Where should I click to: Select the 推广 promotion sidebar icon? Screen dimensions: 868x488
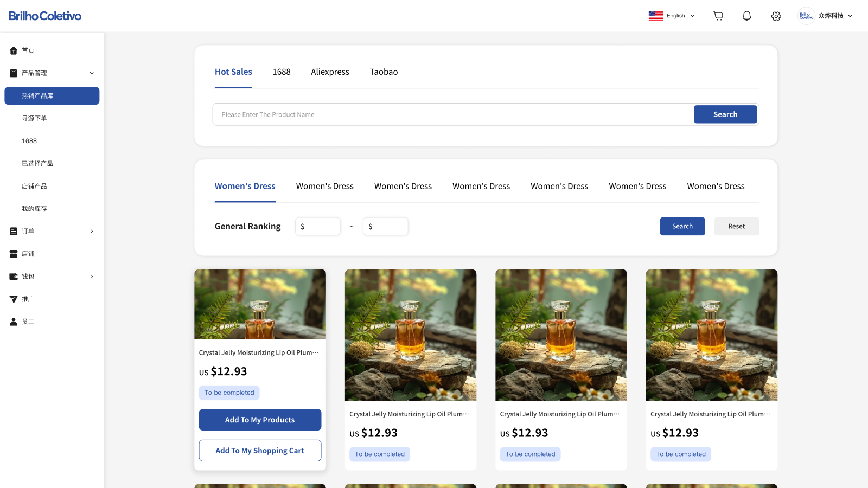point(13,298)
